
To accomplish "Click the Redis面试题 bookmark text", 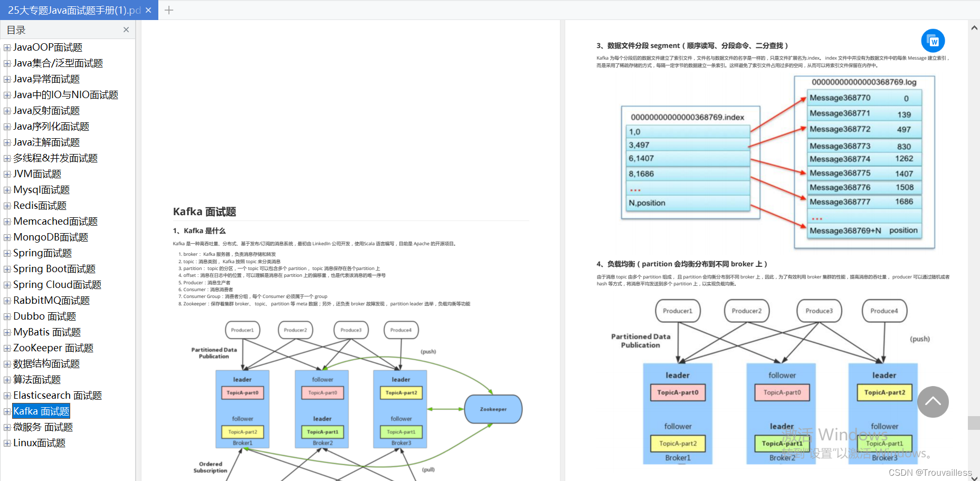I will point(40,206).
